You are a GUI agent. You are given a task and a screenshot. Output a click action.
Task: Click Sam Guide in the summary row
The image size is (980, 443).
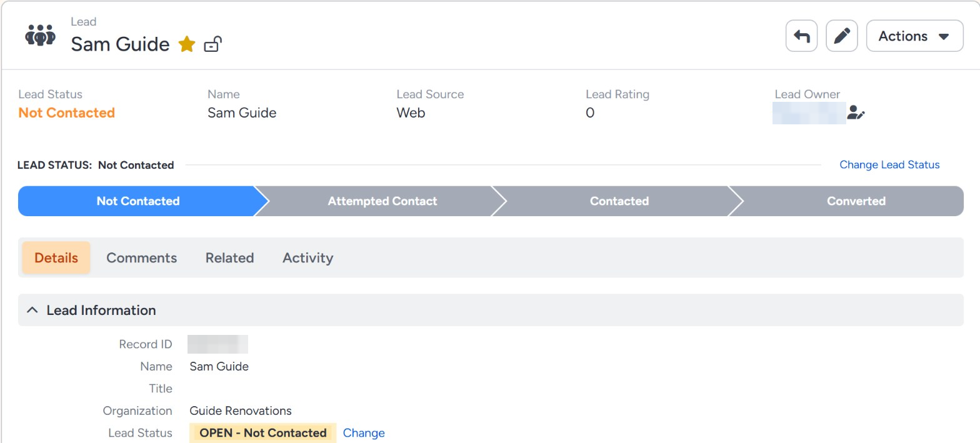[242, 113]
